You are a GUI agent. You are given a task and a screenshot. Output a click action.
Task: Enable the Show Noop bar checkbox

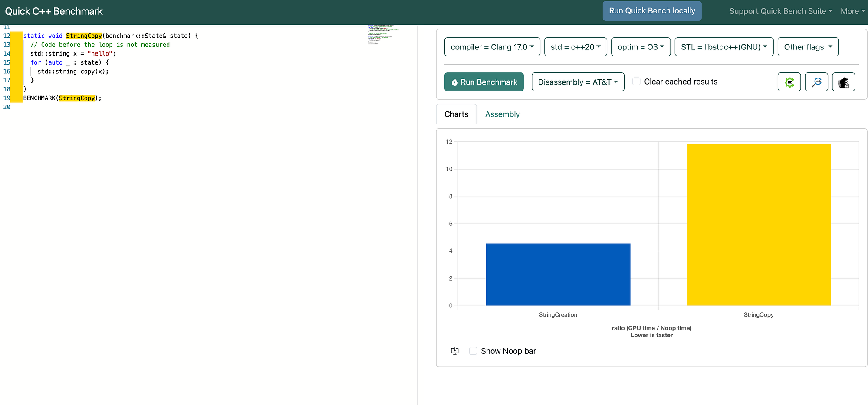[473, 351]
